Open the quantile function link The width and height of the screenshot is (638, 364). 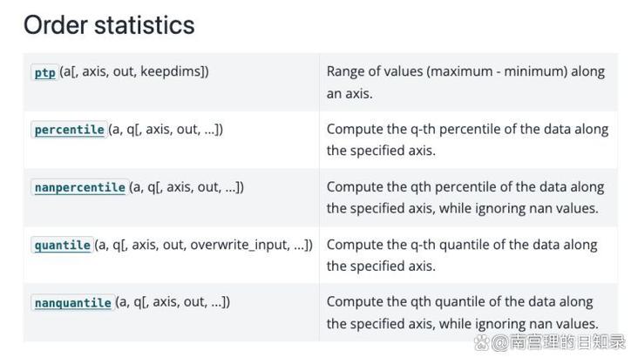click(62, 246)
